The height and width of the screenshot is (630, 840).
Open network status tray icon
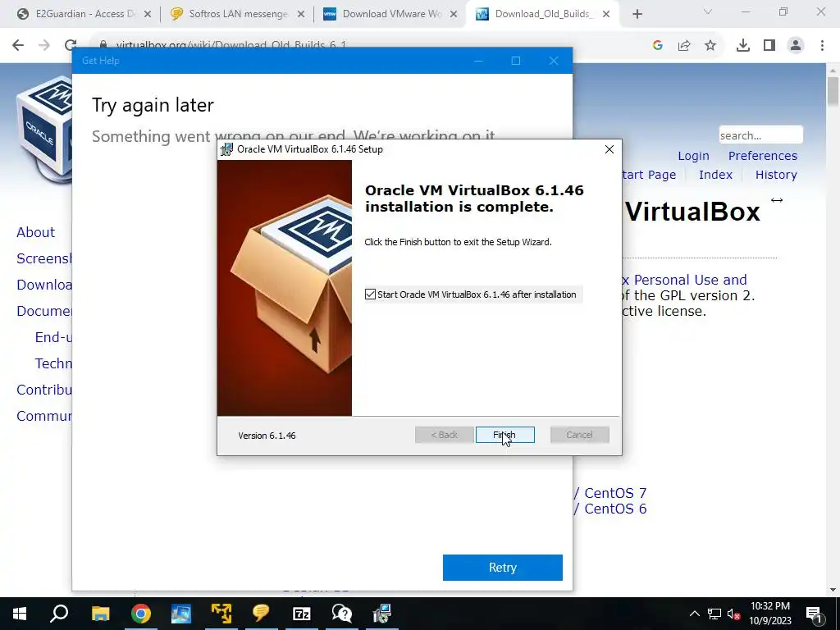click(714, 614)
